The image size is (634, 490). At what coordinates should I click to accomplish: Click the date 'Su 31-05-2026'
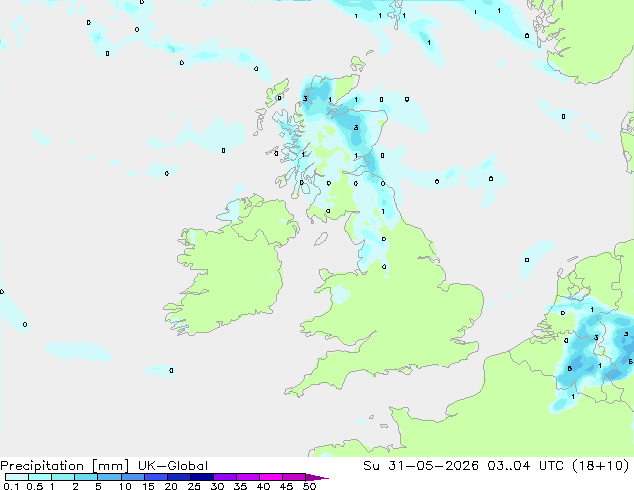421,466
